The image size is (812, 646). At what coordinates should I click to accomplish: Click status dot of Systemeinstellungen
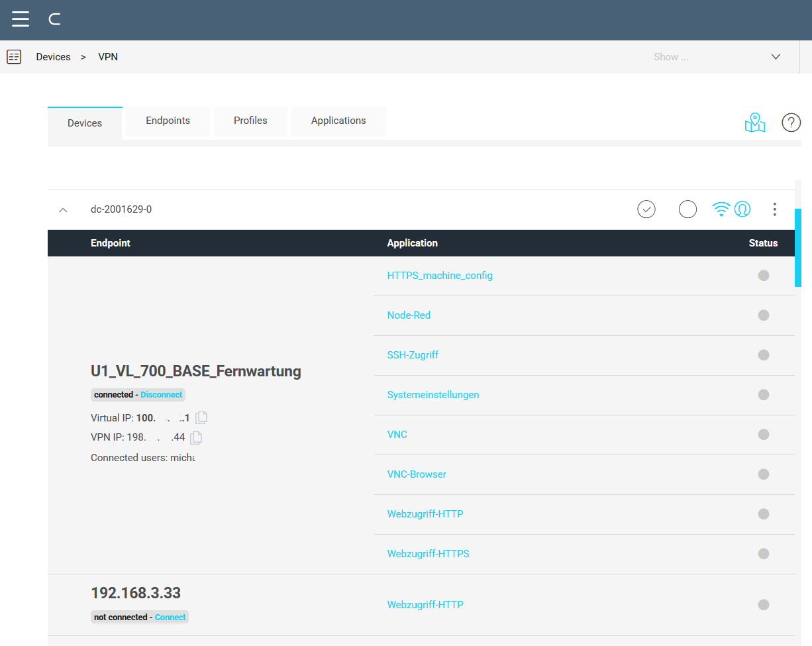coord(764,395)
